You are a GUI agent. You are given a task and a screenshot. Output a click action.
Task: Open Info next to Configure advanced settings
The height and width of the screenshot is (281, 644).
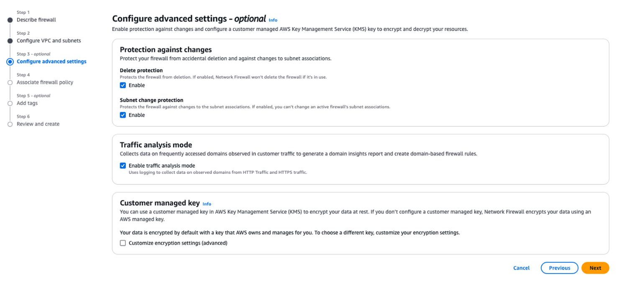point(273,20)
